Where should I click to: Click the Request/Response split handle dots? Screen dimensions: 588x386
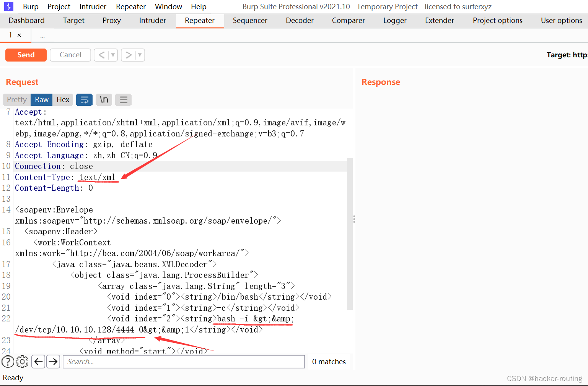tap(354, 219)
